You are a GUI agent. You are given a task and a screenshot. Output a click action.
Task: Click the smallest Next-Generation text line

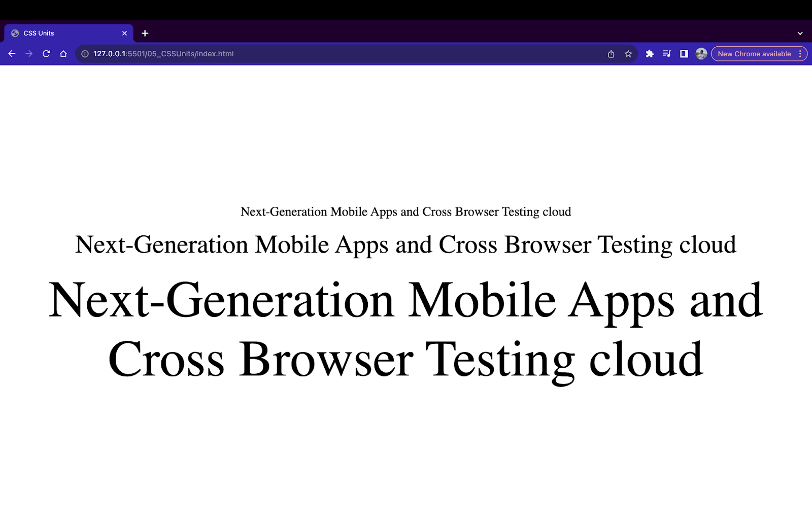point(405,212)
